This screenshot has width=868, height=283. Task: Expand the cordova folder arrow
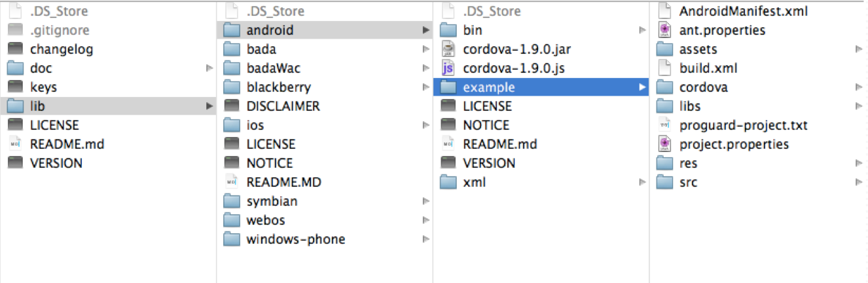(x=858, y=87)
